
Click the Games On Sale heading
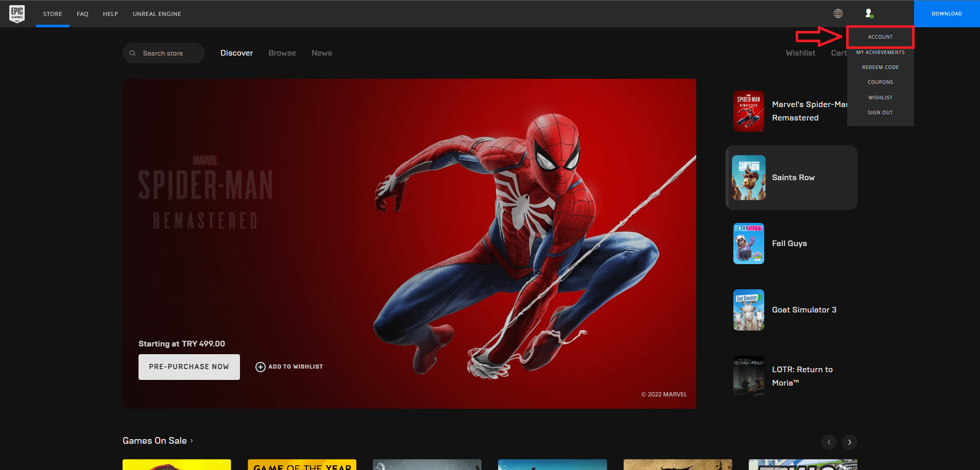(x=154, y=441)
